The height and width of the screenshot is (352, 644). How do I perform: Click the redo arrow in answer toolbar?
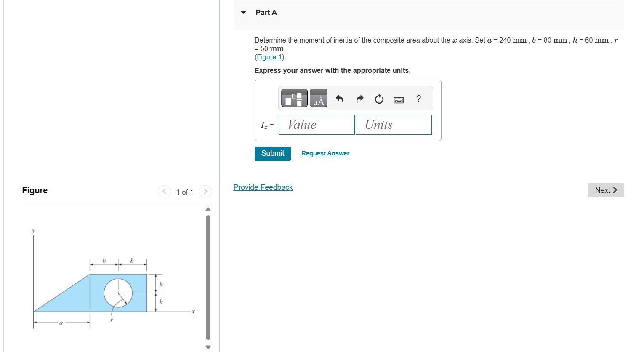pos(359,99)
